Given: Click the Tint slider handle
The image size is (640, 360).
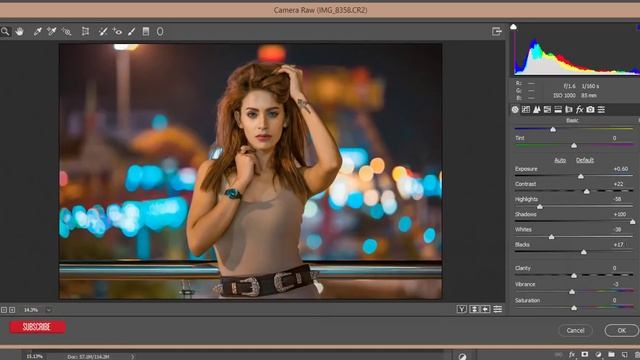Looking at the screenshot, I should tap(574, 145).
